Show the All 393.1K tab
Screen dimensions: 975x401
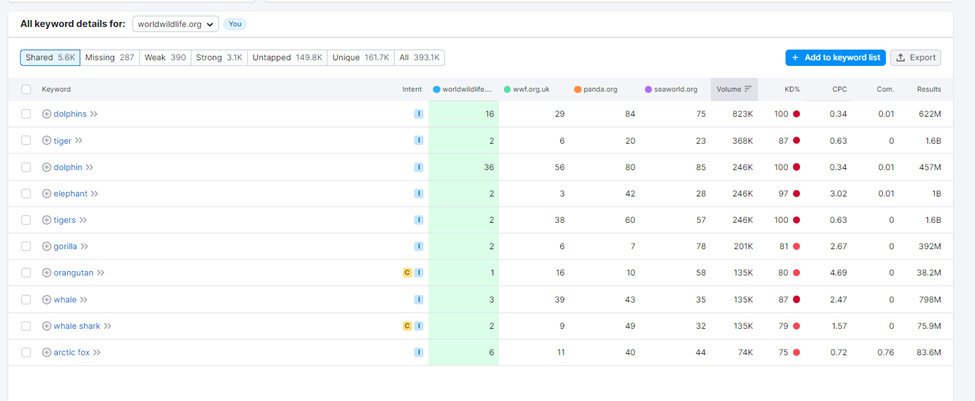click(x=419, y=58)
